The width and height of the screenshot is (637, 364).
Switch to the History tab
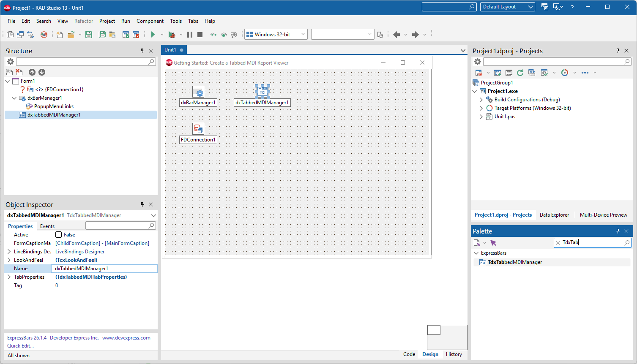454,354
